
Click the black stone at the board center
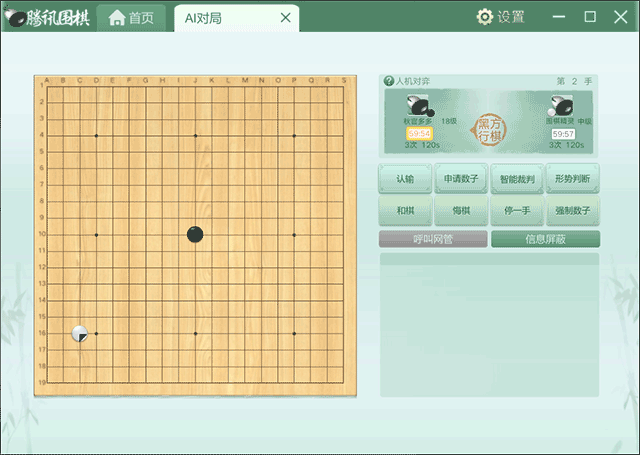(195, 235)
